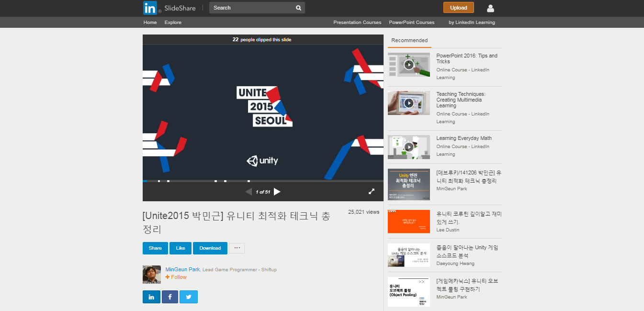
Task: Open Learning Everyday Math title
Action: coord(464,138)
